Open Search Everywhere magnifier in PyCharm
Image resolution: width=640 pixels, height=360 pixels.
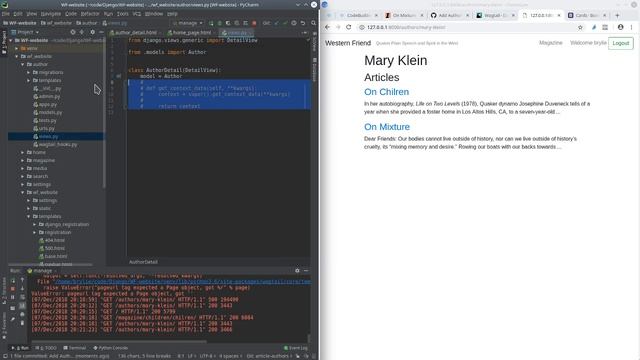313,23
